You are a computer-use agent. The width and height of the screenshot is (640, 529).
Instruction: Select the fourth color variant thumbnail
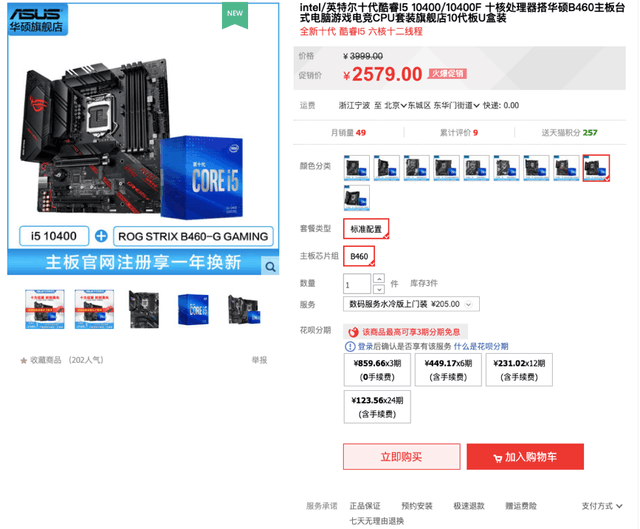point(447,168)
